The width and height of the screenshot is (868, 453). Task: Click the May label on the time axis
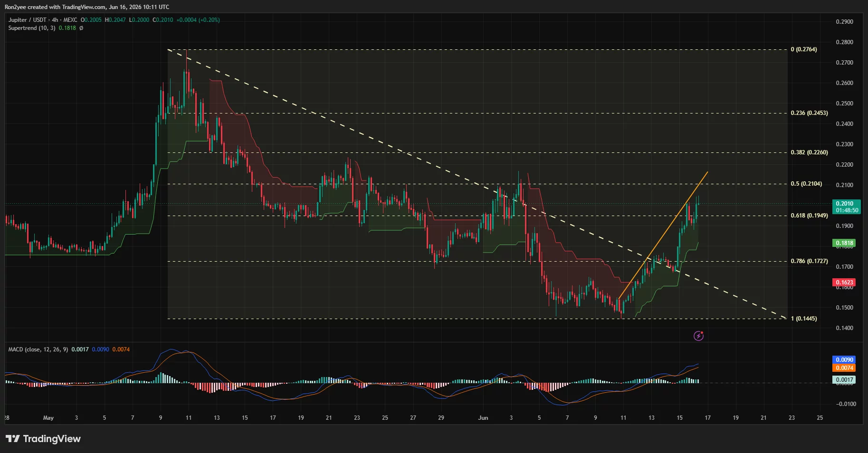[48, 418]
